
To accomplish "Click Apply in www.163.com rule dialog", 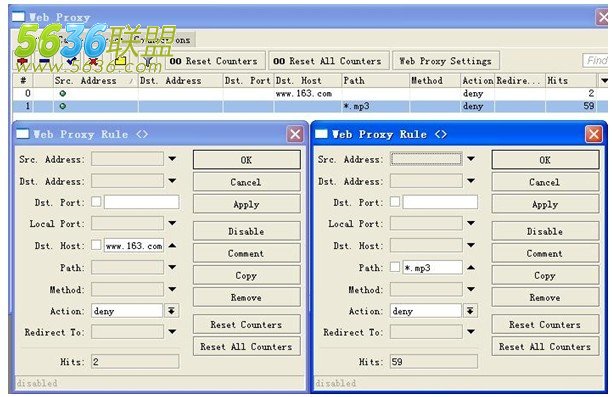I will pyautogui.click(x=247, y=204).
